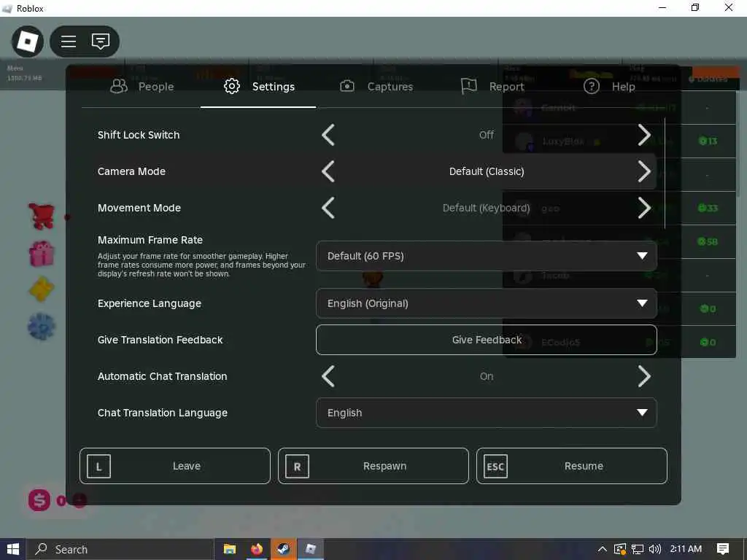Select previous Movement Mode option
Viewport: 747px width, 560px height.
(328, 208)
